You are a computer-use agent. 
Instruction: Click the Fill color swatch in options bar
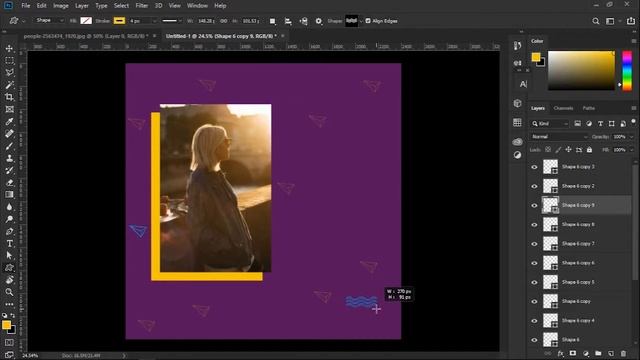point(86,21)
